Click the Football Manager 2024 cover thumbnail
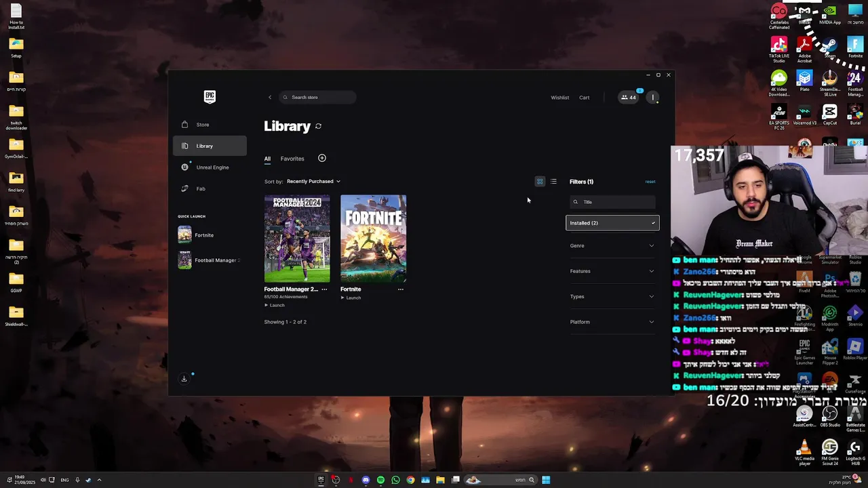The image size is (868, 488). coord(297,239)
